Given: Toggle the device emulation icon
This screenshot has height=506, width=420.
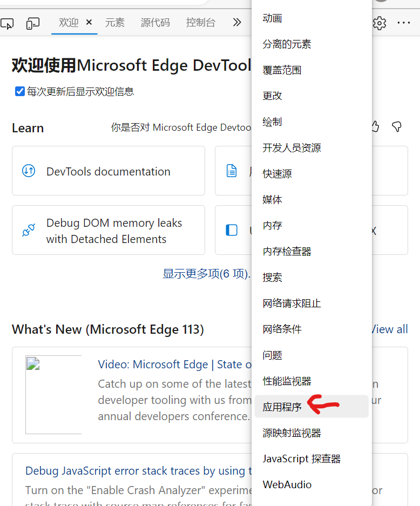Looking at the screenshot, I should pyautogui.click(x=32, y=23).
